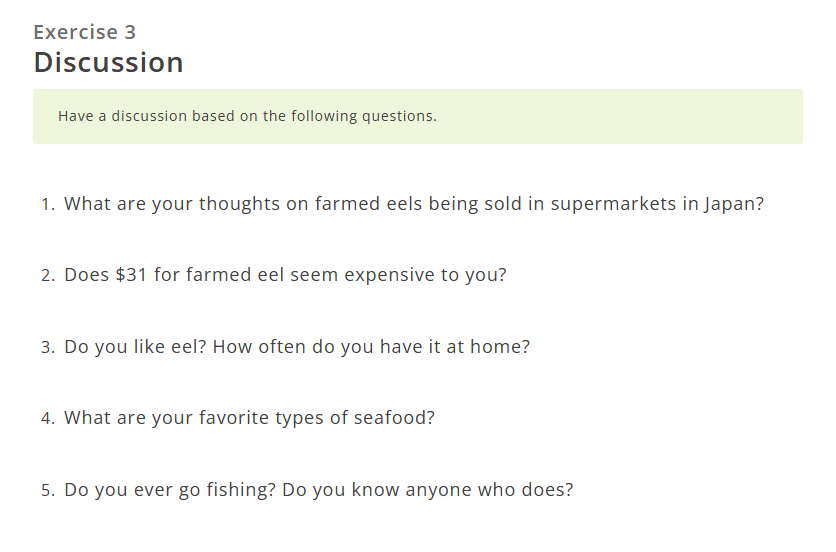Click question 1 about farmed eels
This screenshot has width=836, height=552.
click(414, 204)
